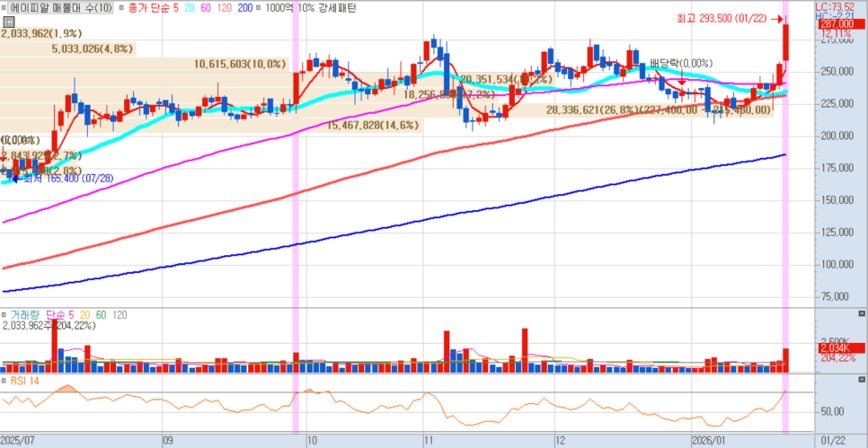Click the 175,000 price axis label
This screenshot has height=448, width=868.
click(836, 168)
